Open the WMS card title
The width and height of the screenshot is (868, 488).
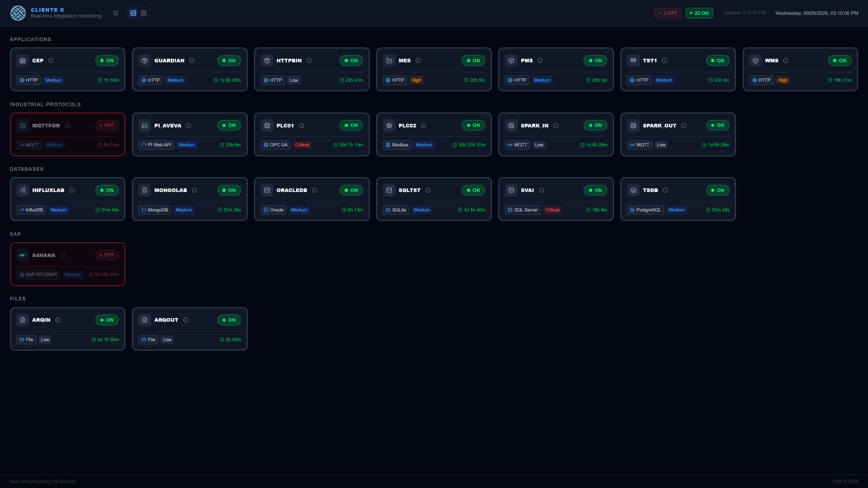click(x=772, y=61)
